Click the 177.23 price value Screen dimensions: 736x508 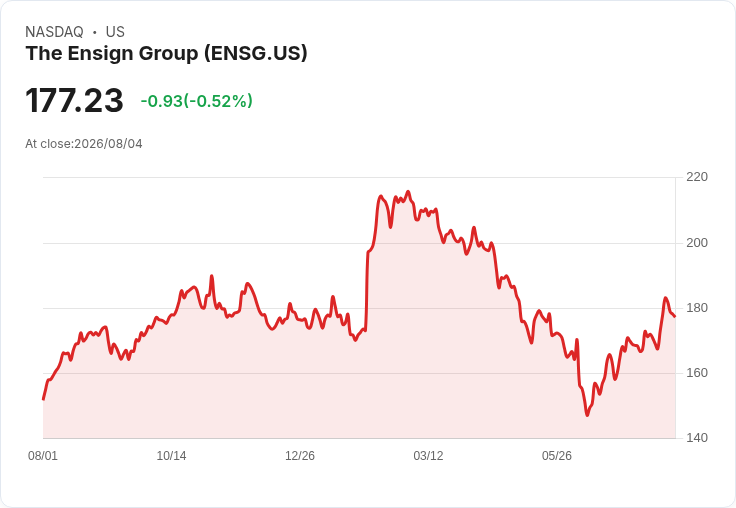pyautogui.click(x=74, y=100)
